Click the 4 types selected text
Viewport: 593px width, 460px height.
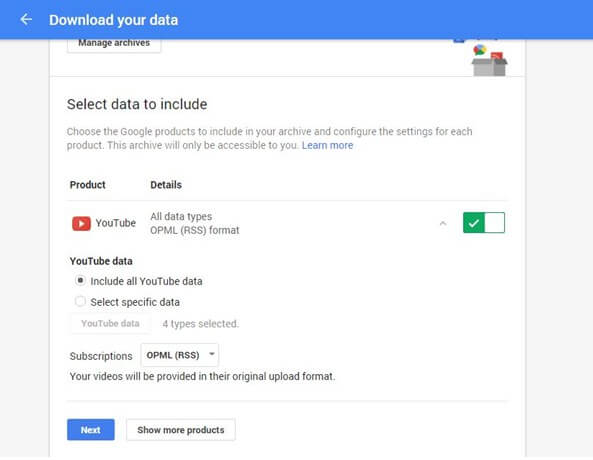coord(200,324)
